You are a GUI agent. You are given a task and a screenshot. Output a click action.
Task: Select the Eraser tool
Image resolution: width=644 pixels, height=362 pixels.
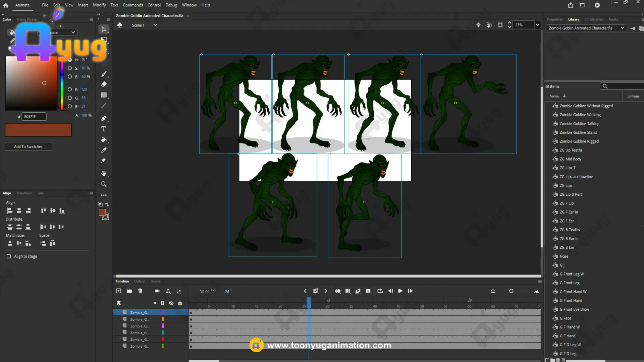(x=104, y=84)
